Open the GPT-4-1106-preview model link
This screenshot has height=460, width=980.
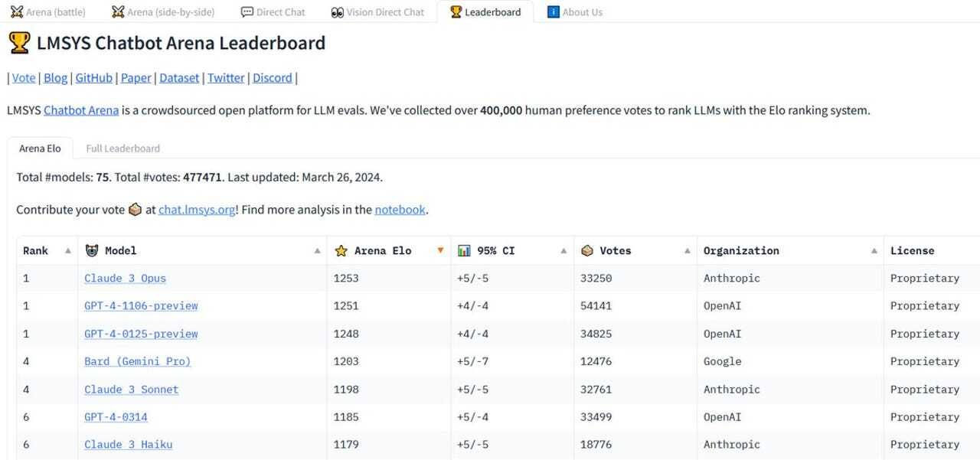[141, 306]
